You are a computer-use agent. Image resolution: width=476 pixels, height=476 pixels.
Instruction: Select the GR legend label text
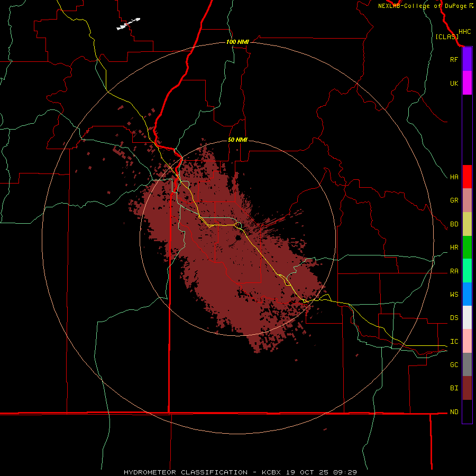454,200
